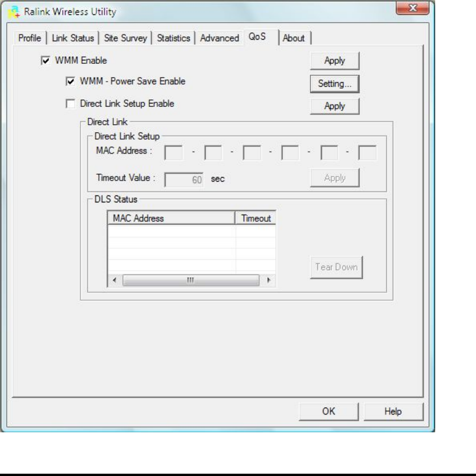This screenshot has width=476, height=476.
Task: Switch to the Profile tab
Action: [30, 39]
